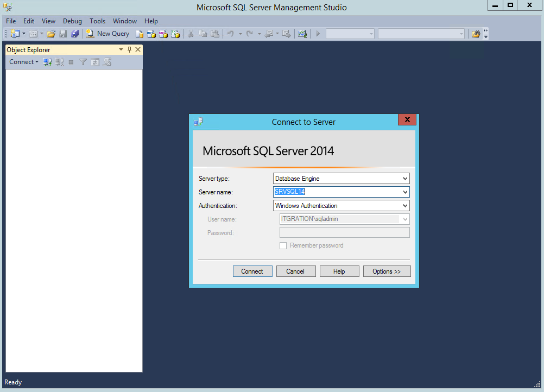The height and width of the screenshot is (392, 544).
Task: Click the Analysis Services XMLA Query icon
Action: point(175,34)
